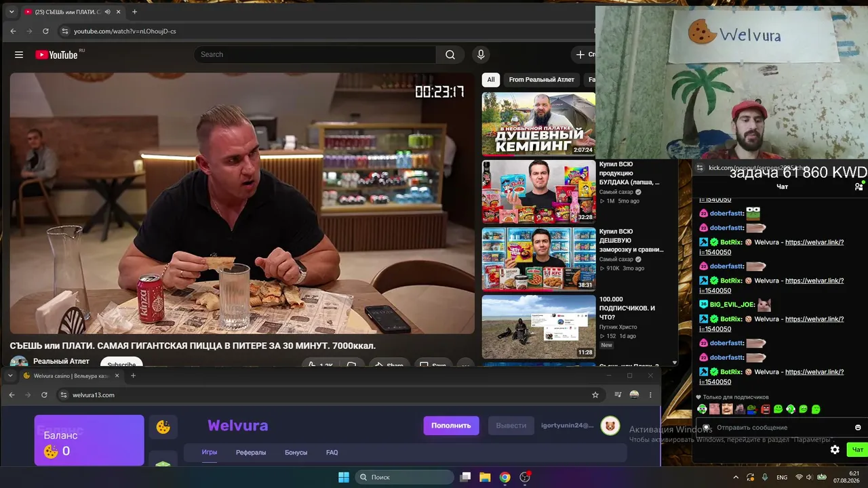Open the cheap frozen food video thumbnail
The width and height of the screenshot is (868, 488).
538,259
